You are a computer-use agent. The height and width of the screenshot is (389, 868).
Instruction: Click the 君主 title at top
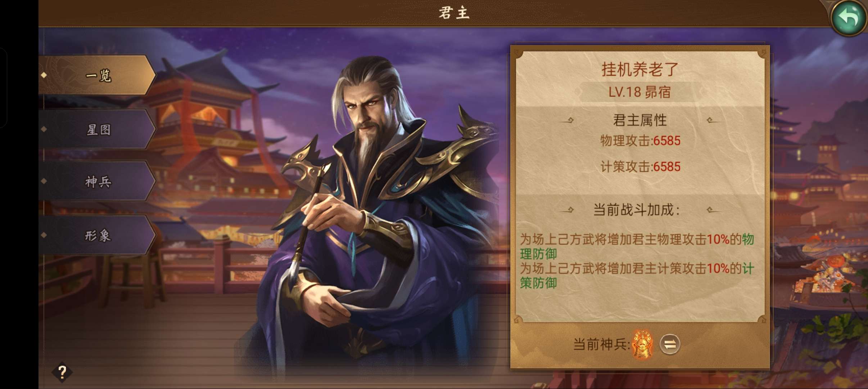pos(454,13)
